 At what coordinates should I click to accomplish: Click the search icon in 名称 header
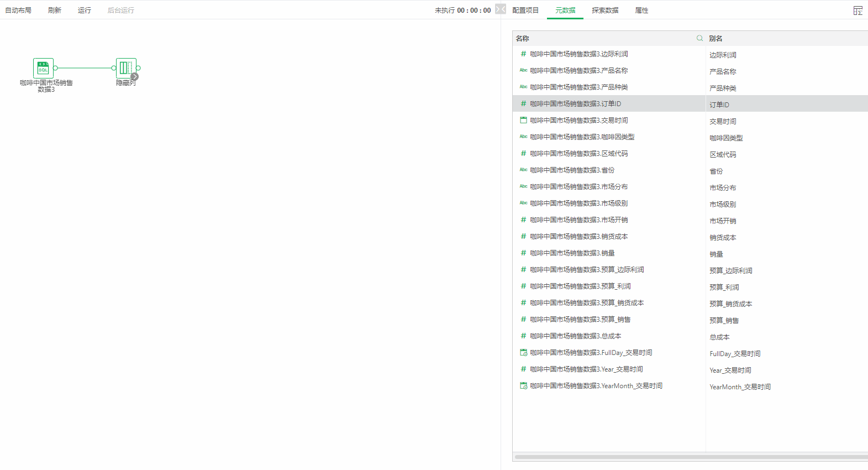(699, 38)
